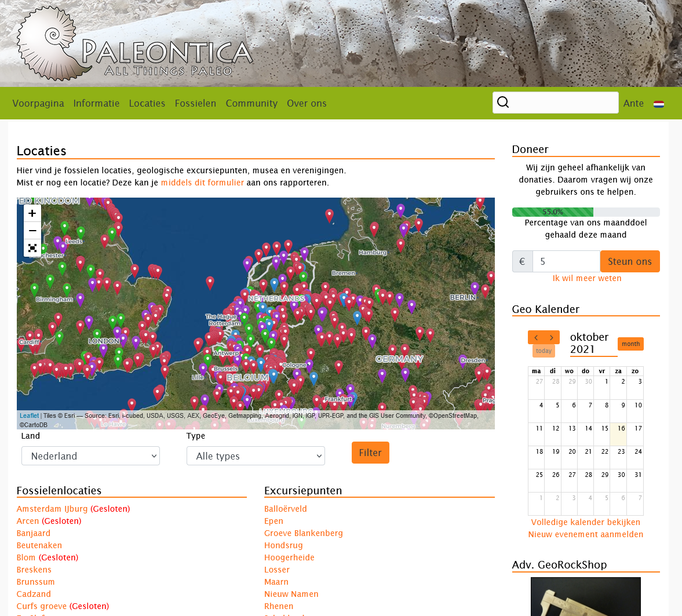The height and width of the screenshot is (616, 682).
Task: Go to next month in calendar
Action: [552, 337]
